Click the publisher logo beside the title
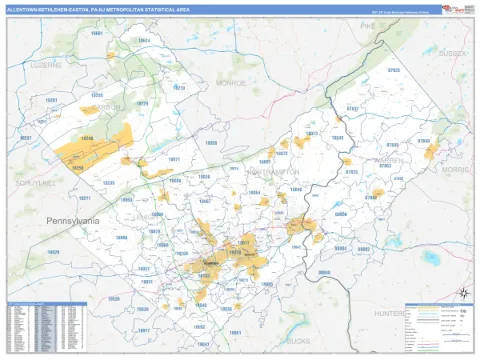Viewport: 480px width, 360px height. pyautogui.click(x=453, y=9)
